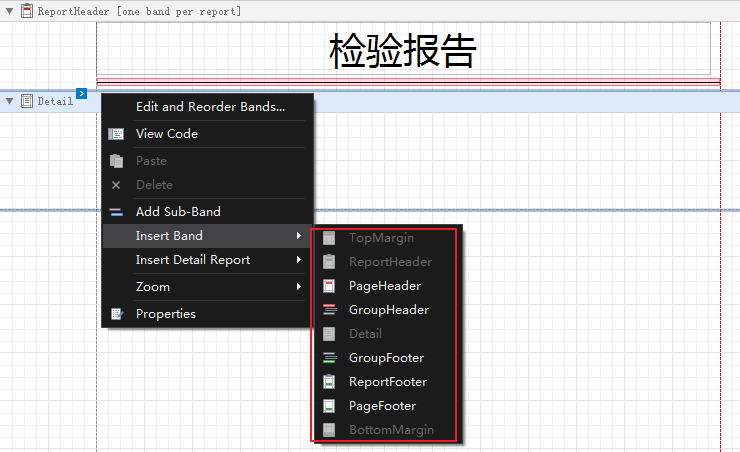Screen dimensions: 740x452
Task: Click the Delete X icon
Action: (x=116, y=185)
